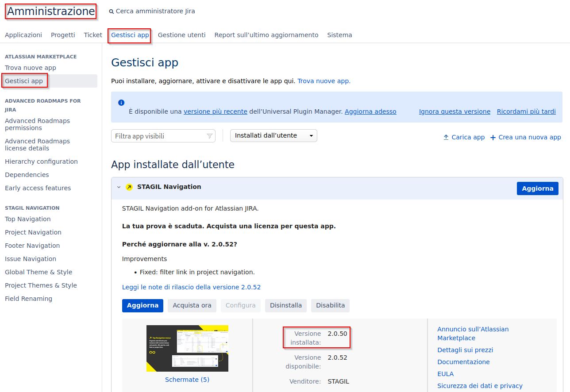The image size is (570, 392).
Task: Open Schermate (5) link
Action: click(x=187, y=380)
